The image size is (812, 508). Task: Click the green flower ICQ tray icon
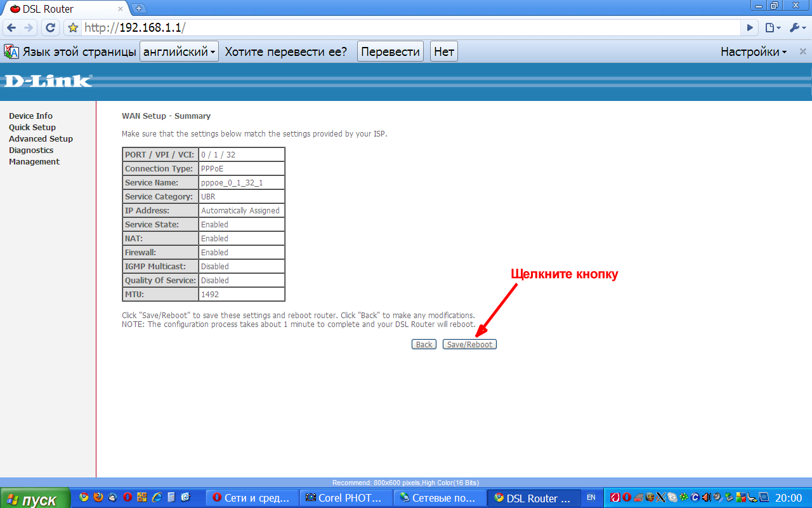click(x=683, y=497)
